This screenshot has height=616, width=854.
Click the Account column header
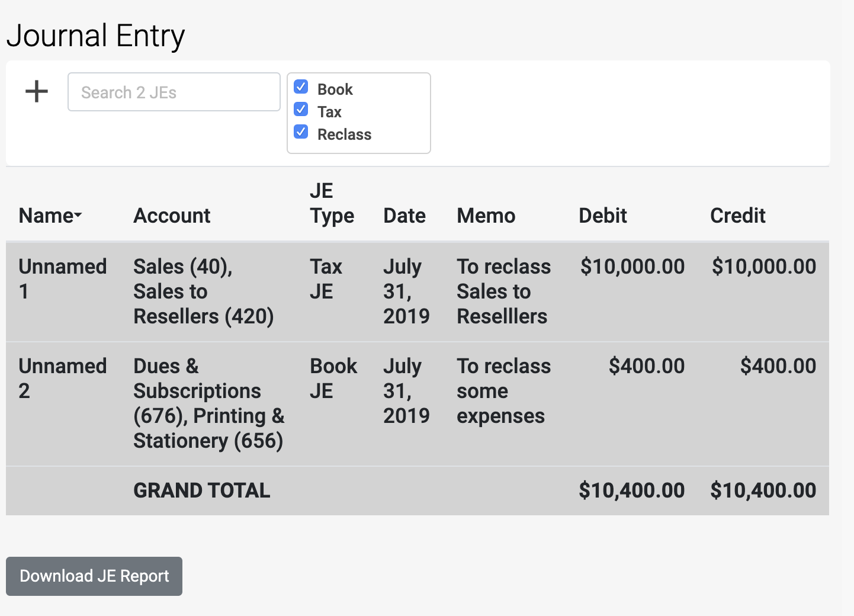click(x=172, y=216)
